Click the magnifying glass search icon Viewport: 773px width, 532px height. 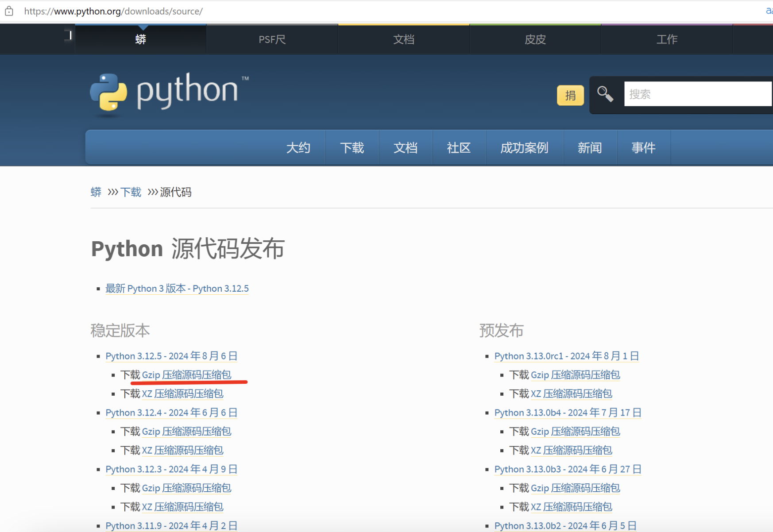(605, 94)
